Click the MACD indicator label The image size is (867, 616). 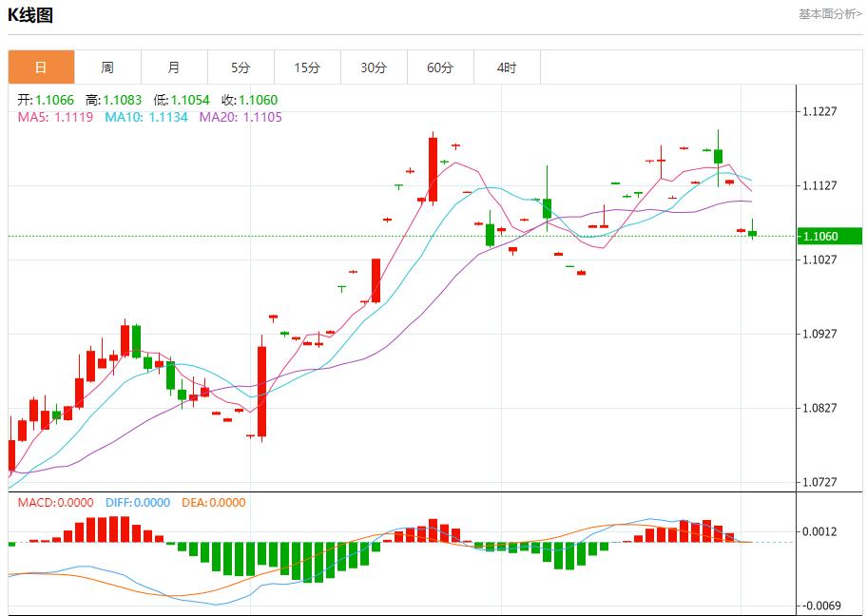(56, 503)
